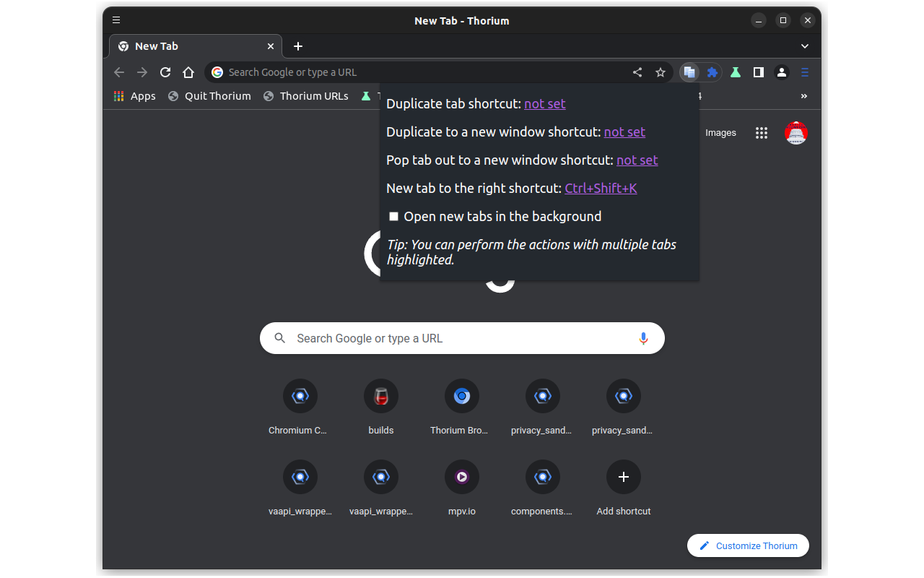Open a new tab with plus button
Viewport: 924px width, 578px height.
click(x=298, y=46)
